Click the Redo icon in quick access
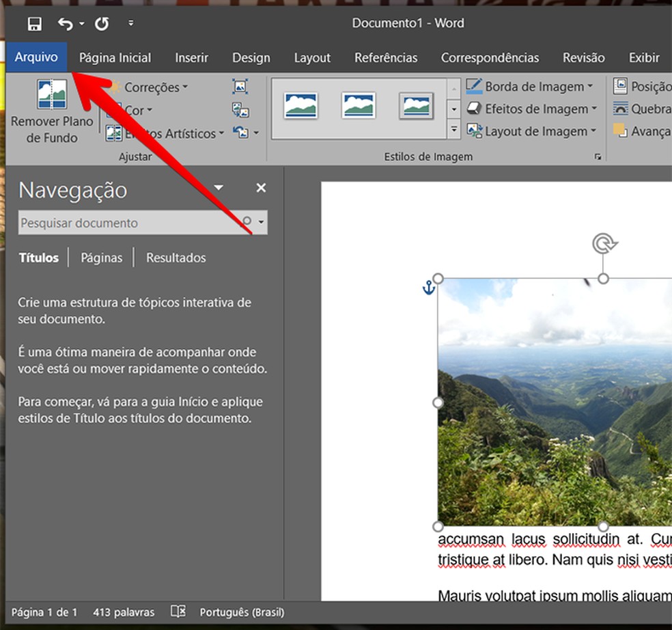 (x=102, y=25)
